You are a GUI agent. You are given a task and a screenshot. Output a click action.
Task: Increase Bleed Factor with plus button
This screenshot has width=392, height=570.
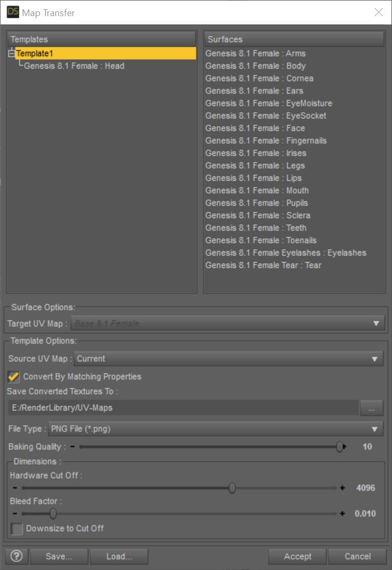coord(342,513)
